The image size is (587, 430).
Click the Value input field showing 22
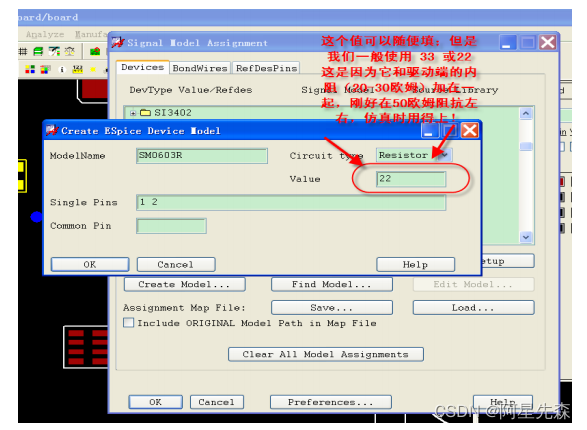pos(411,179)
